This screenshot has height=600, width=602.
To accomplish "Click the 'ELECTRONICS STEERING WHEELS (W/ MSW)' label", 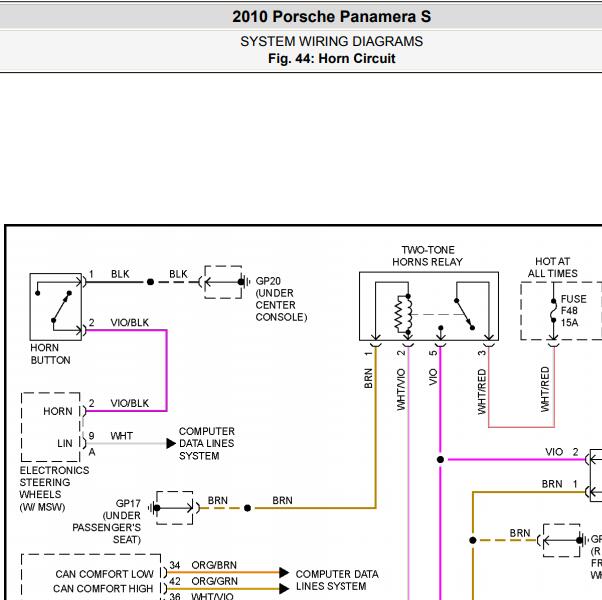I will 54,488.
